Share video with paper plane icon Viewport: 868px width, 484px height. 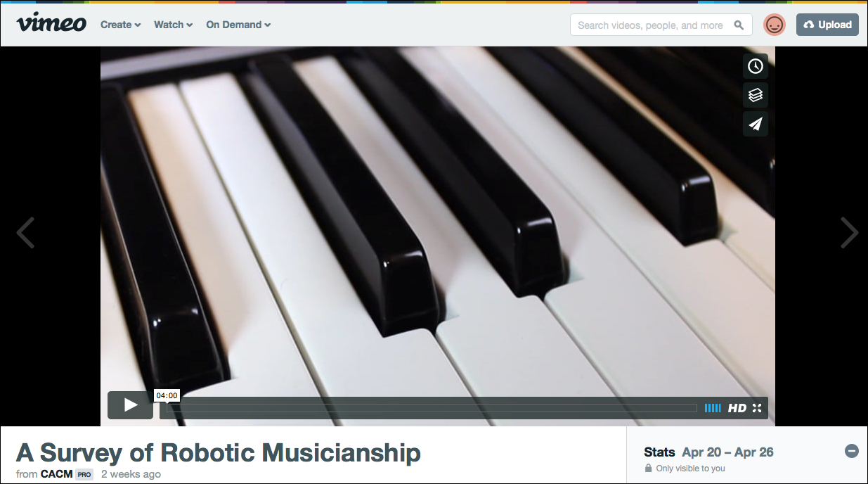point(756,124)
